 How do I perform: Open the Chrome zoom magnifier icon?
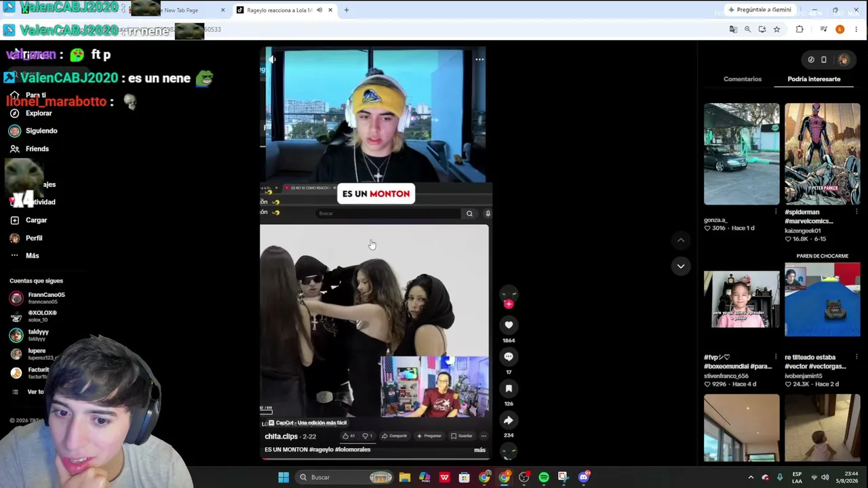(747, 29)
